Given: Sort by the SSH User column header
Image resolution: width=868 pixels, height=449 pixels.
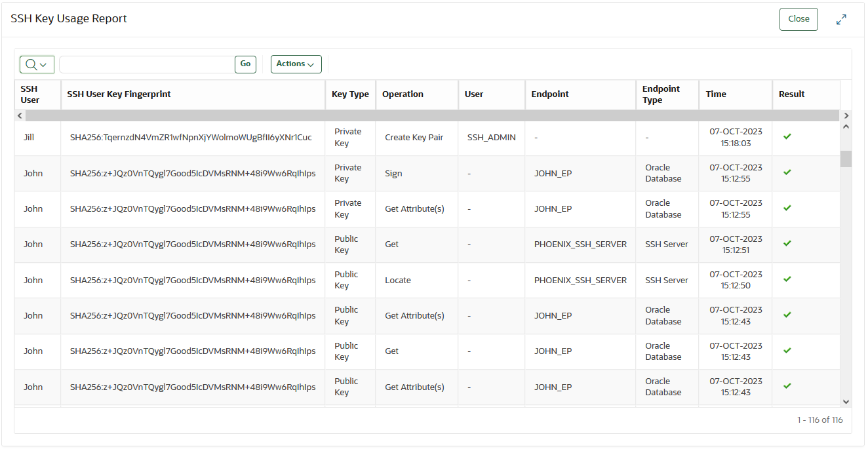Looking at the screenshot, I should coord(29,94).
